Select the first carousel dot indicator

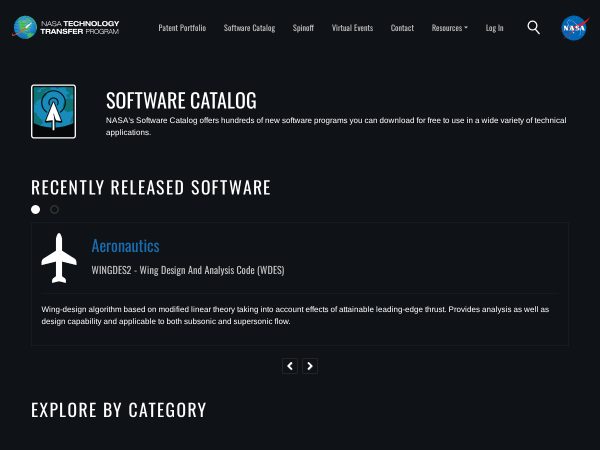36,210
